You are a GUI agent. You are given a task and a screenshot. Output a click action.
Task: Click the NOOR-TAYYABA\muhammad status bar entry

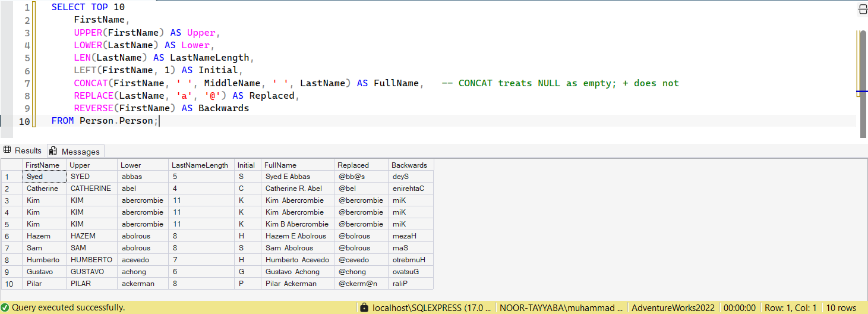[x=561, y=307]
